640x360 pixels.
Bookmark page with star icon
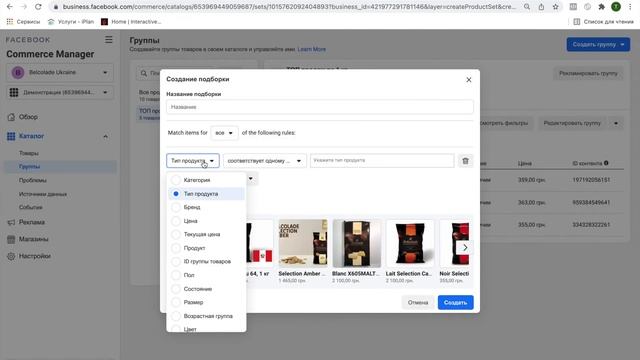[x=556, y=7]
